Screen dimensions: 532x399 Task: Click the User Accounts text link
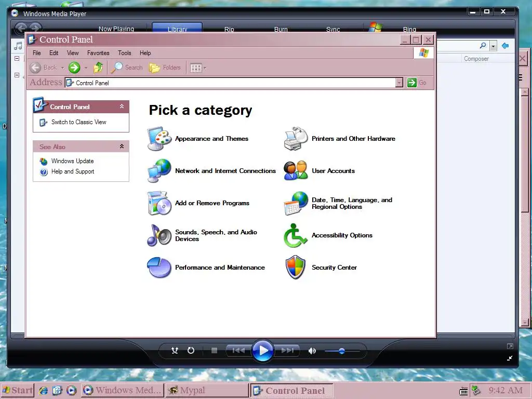point(333,171)
